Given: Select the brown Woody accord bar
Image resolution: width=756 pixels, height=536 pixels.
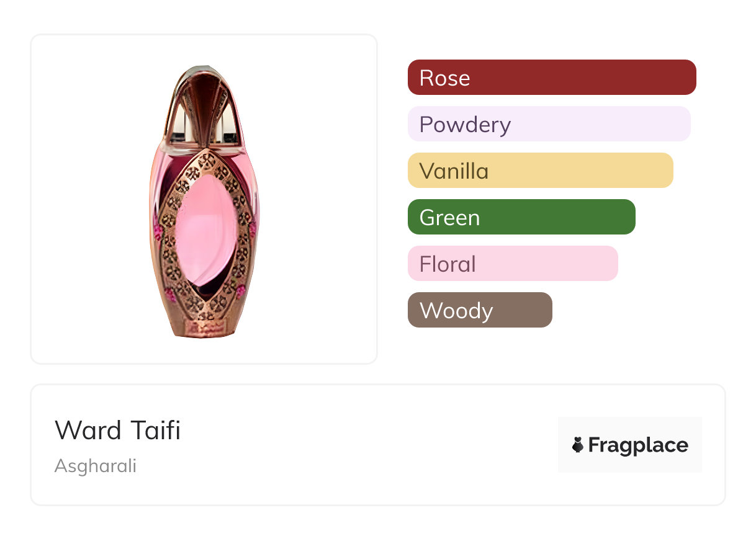Looking at the screenshot, I should pyautogui.click(x=480, y=310).
